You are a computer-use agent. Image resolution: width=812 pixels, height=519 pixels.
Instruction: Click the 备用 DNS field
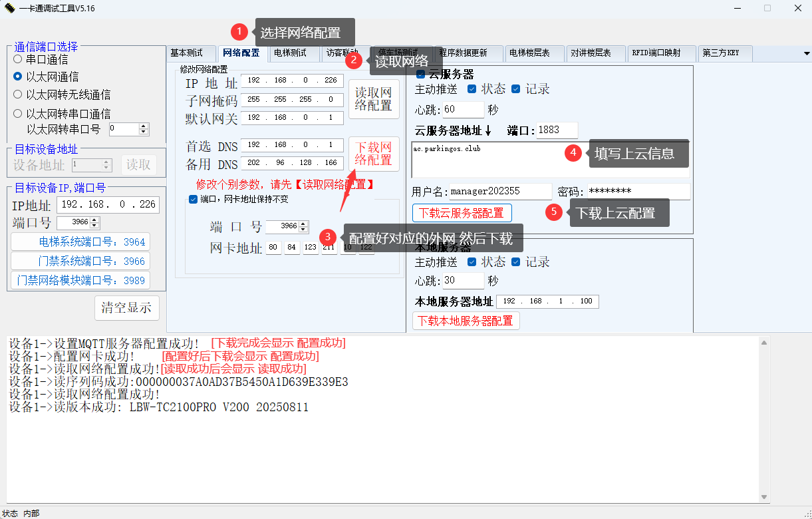[x=292, y=163]
